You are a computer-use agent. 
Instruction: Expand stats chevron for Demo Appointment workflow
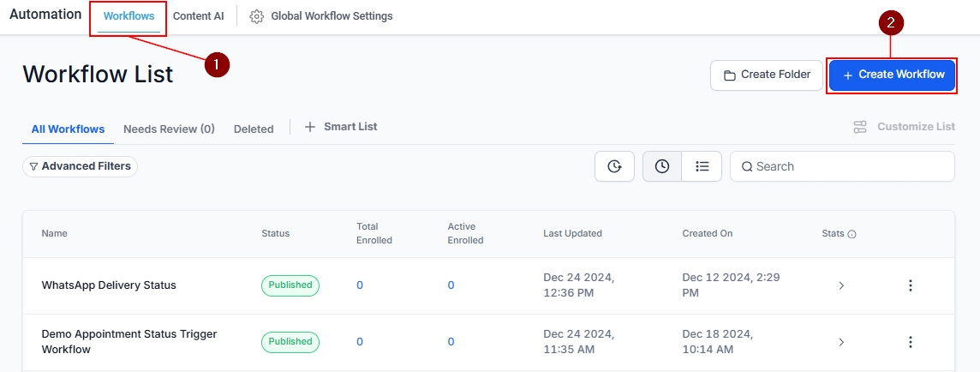[x=841, y=342]
